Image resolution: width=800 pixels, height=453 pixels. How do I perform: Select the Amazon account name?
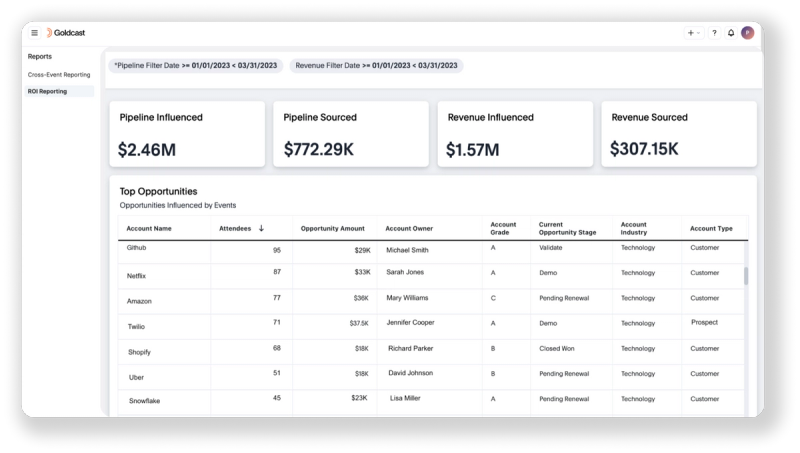[139, 301]
